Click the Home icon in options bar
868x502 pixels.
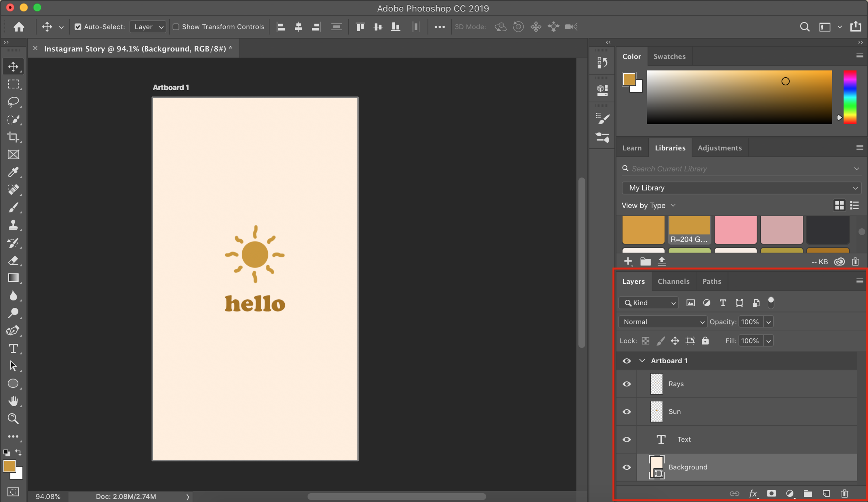click(x=19, y=27)
